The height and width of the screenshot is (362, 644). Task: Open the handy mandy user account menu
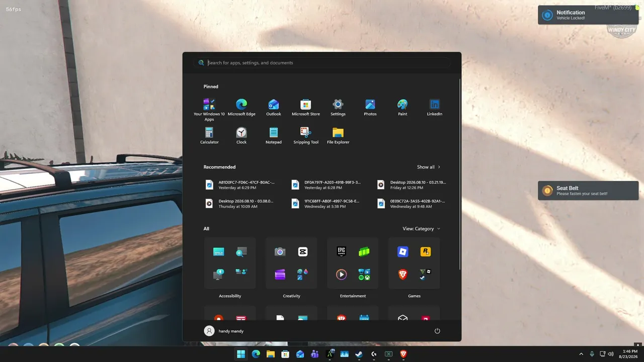point(224,331)
